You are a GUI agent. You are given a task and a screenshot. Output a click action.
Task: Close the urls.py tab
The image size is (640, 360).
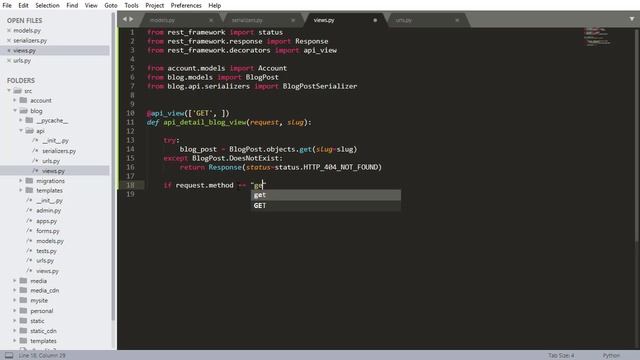click(x=457, y=20)
